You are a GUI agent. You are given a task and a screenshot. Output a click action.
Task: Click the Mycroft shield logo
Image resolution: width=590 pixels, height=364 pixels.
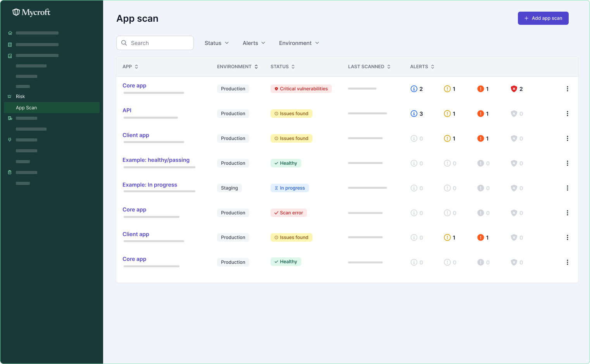click(16, 12)
